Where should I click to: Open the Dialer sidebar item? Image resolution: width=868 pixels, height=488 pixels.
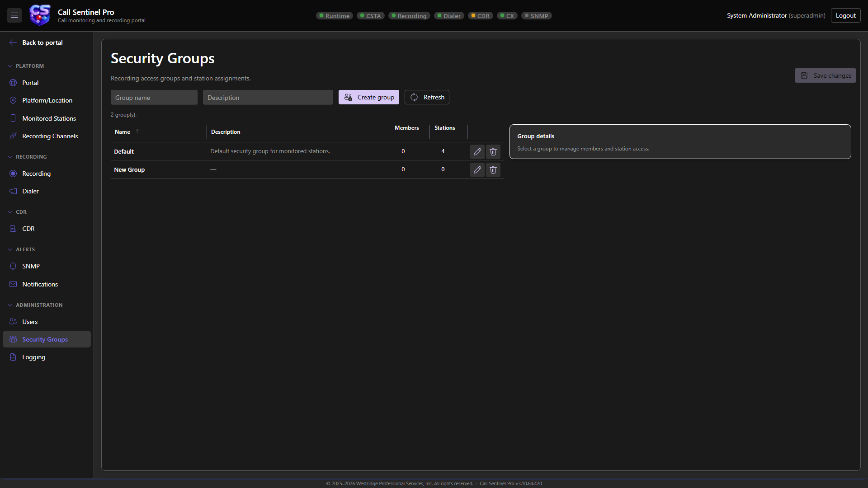pyautogui.click(x=47, y=191)
